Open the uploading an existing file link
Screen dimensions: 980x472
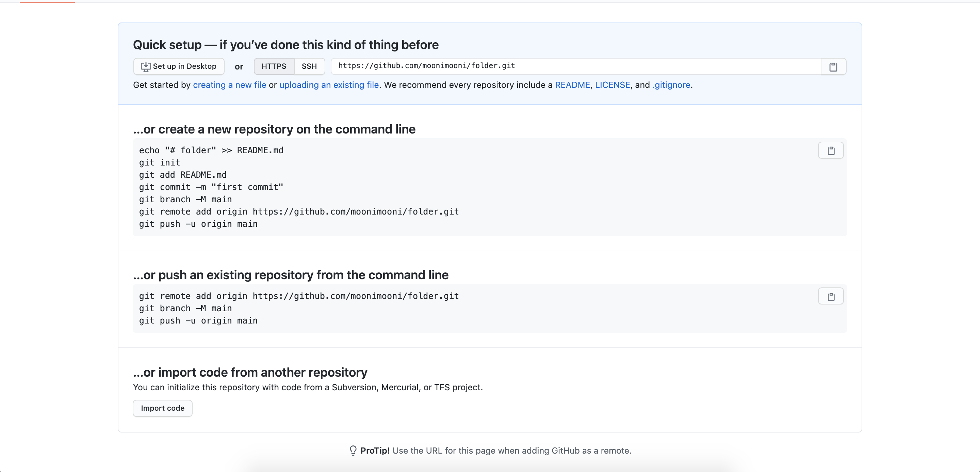(x=329, y=85)
